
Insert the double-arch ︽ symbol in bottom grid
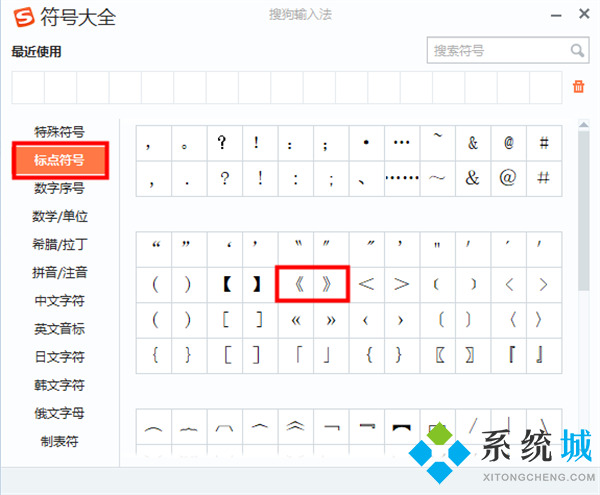click(x=296, y=427)
